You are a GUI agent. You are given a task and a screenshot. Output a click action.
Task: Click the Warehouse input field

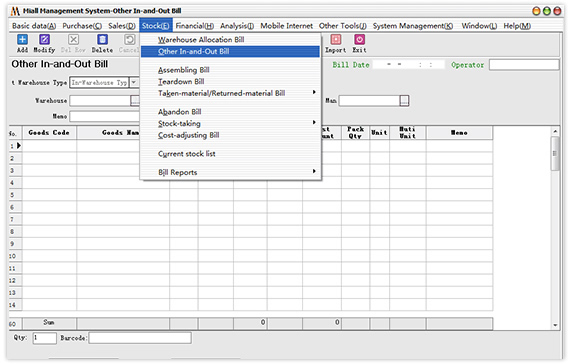click(100, 101)
